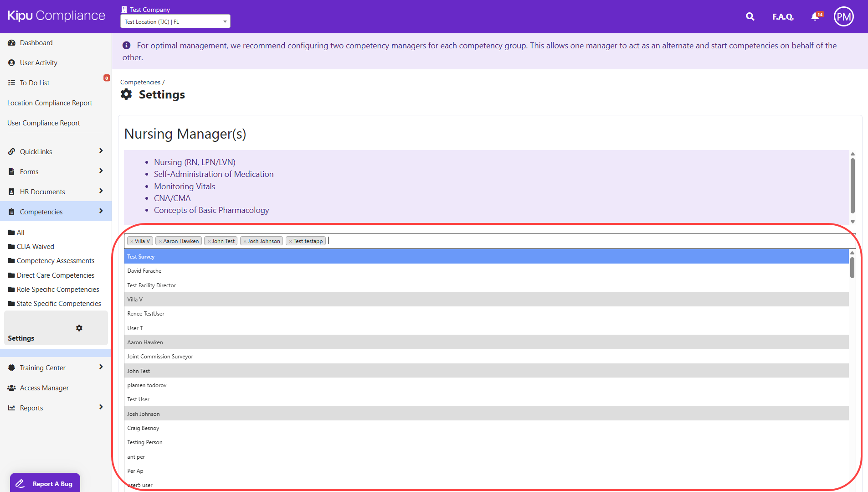Open Access Manager from sidebar
This screenshot has height=492, width=868.
[44, 388]
